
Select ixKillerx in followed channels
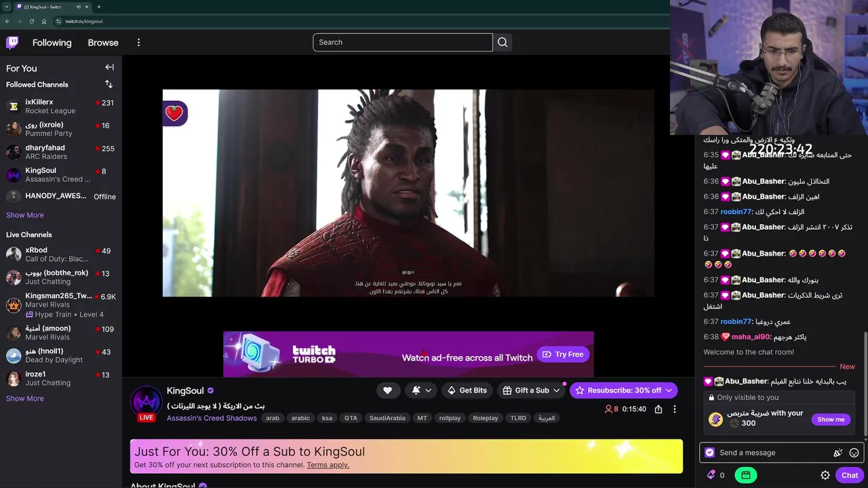coord(61,106)
